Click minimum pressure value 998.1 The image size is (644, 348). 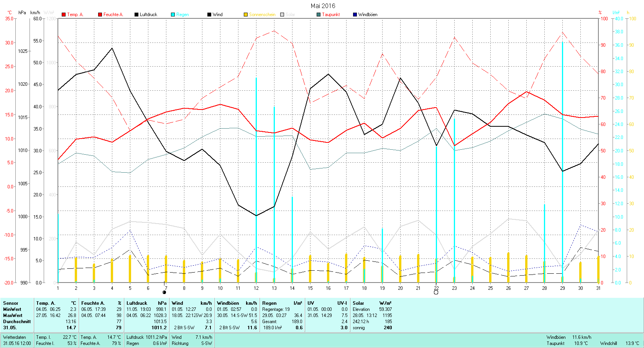point(161,309)
